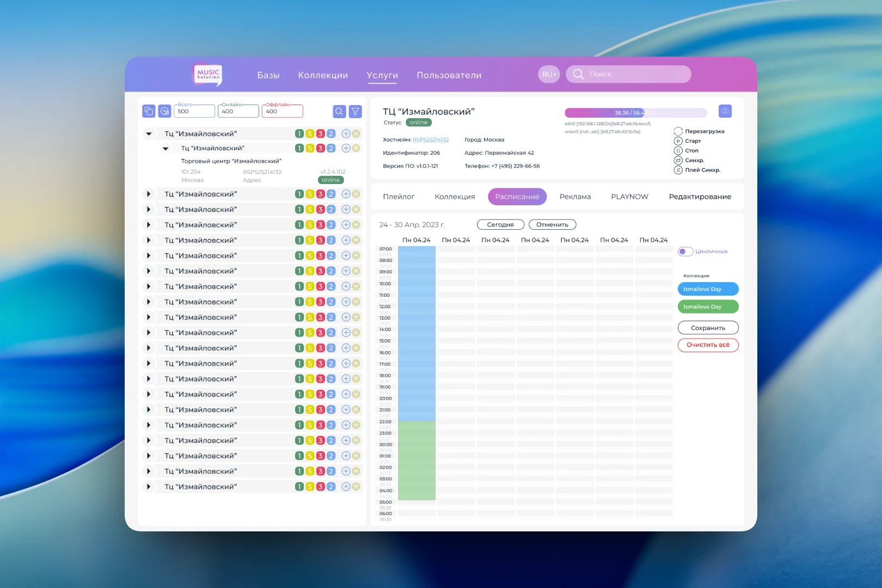Open the Реклама tab
This screenshot has width=882, height=588.
point(575,197)
